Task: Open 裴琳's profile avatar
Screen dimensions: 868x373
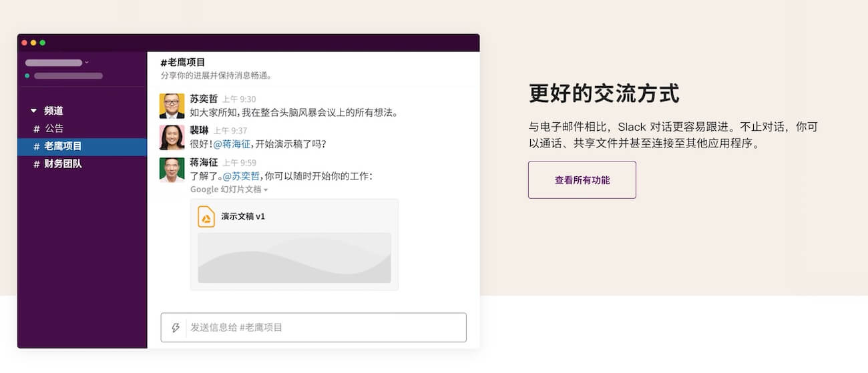Action: 172,137
